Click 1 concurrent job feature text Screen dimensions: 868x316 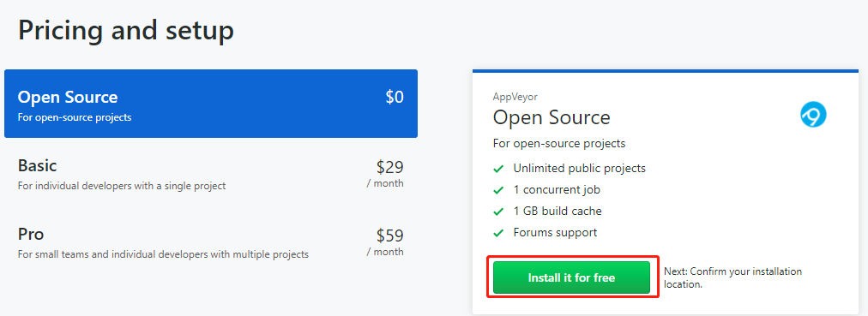(x=557, y=190)
